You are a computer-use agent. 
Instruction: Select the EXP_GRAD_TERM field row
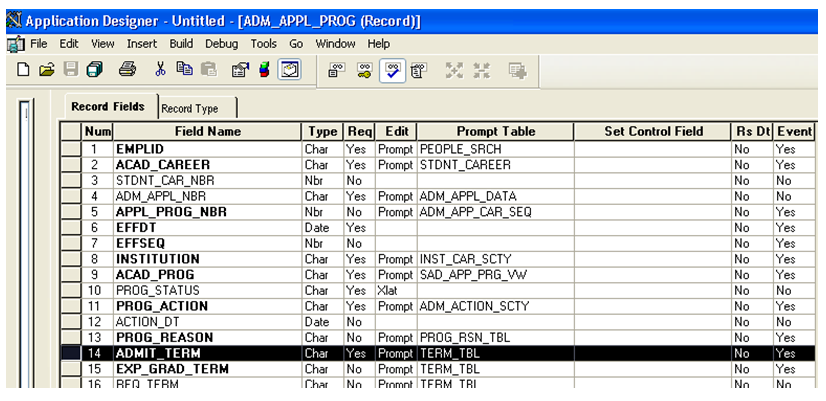pos(439,369)
